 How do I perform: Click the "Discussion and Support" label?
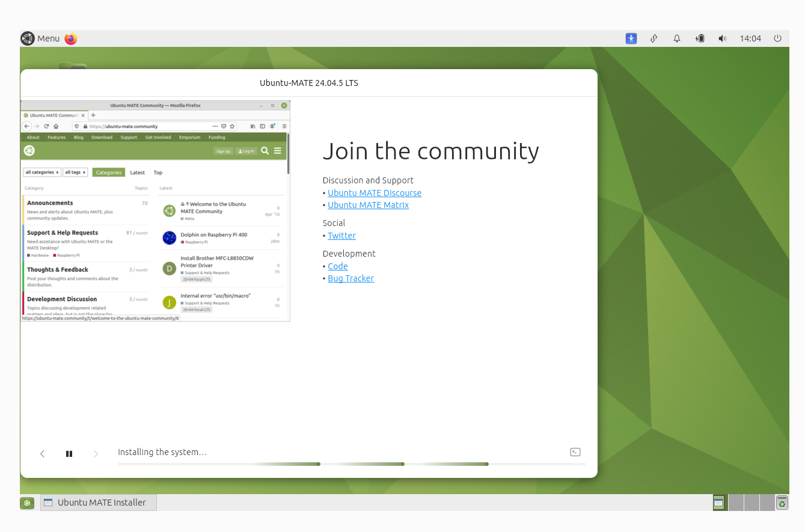point(368,180)
